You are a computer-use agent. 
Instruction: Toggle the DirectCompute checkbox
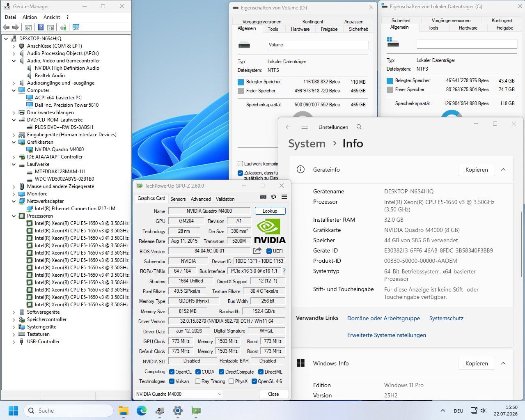[x=221, y=372]
